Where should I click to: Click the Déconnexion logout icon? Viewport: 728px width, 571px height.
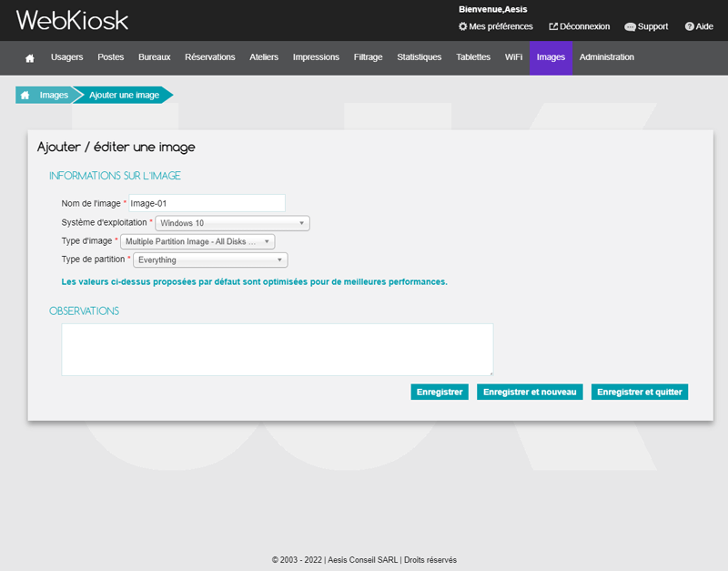click(x=553, y=26)
